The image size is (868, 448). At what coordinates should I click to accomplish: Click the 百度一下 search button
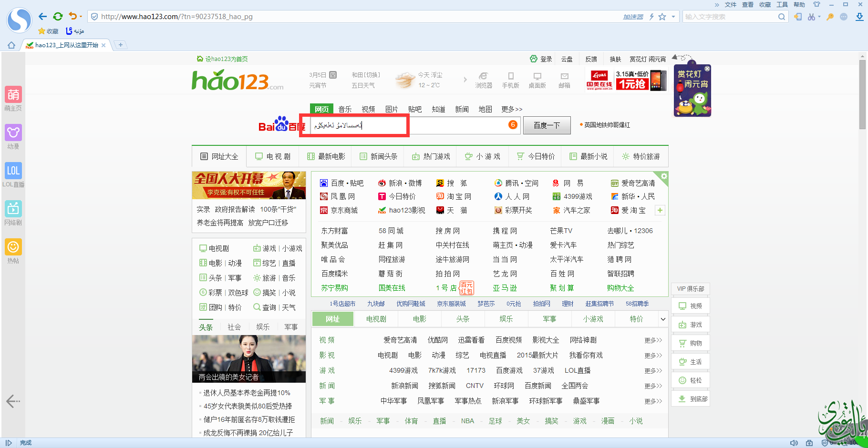tap(547, 125)
